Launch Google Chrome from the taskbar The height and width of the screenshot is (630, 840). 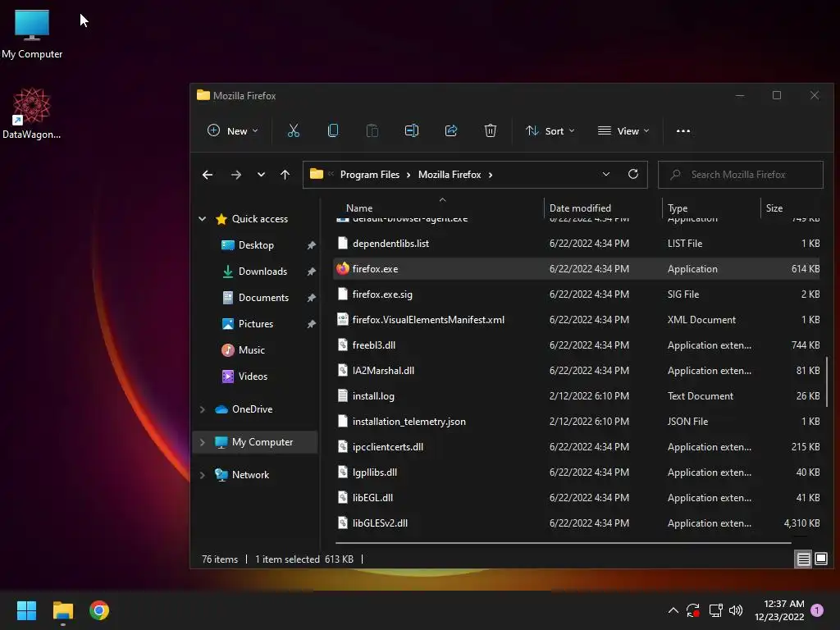click(x=99, y=610)
